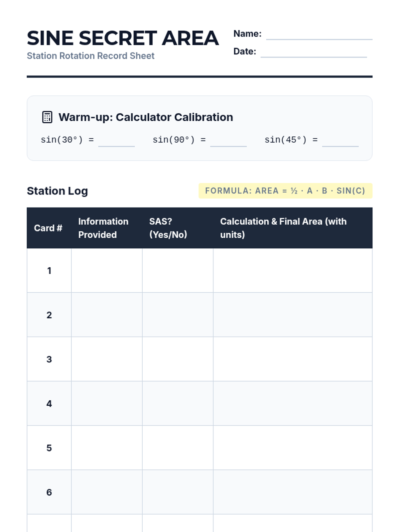Screen dimensions: 399x532
Task: Click the Sine Secret Area title
Action: 123,38
